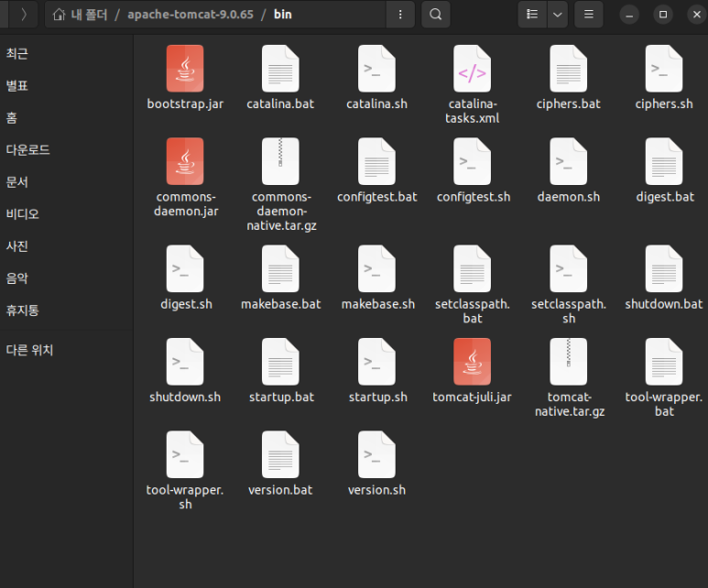This screenshot has height=588, width=708.
Task: Select the setclasspath.bat file icon
Action: pos(473,269)
